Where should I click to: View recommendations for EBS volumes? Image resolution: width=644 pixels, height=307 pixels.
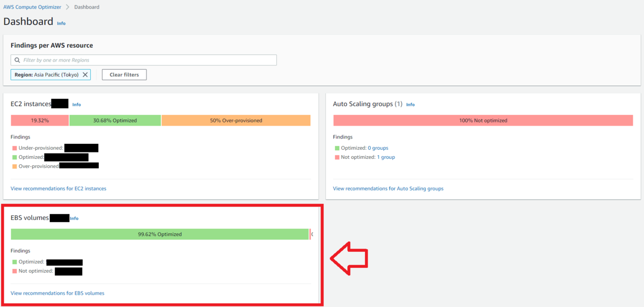coord(57,293)
